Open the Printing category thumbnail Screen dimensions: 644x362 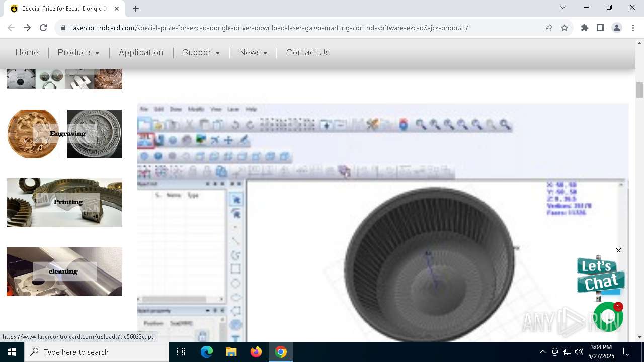click(64, 203)
